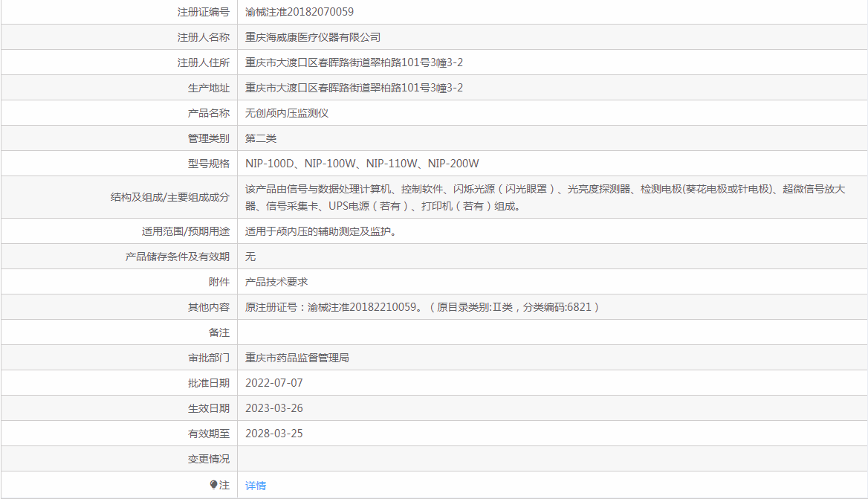The height and width of the screenshot is (499, 868).
Task: Click the 产品储存条件及有效期 row label
Action: 177,257
